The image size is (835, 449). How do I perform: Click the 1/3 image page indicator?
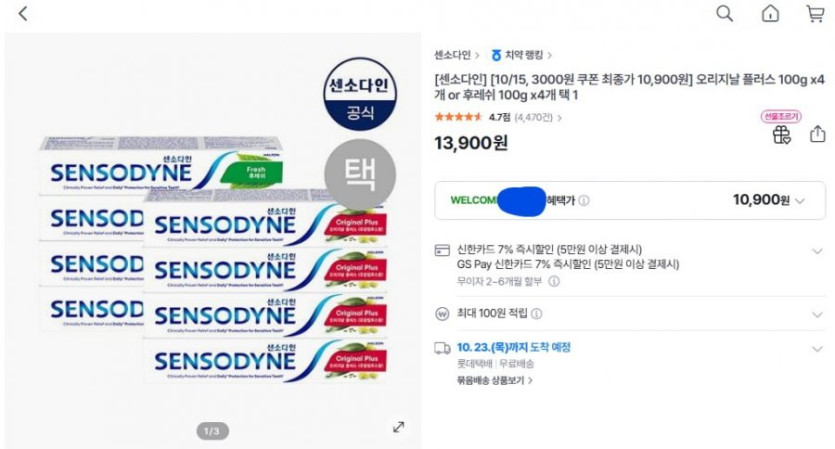pyautogui.click(x=212, y=431)
